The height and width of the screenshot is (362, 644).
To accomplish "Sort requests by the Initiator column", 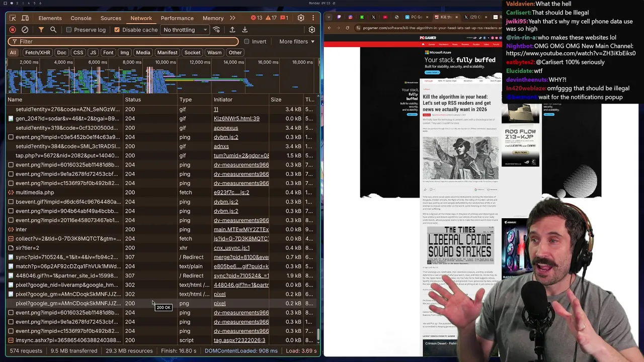I will (240, 100).
